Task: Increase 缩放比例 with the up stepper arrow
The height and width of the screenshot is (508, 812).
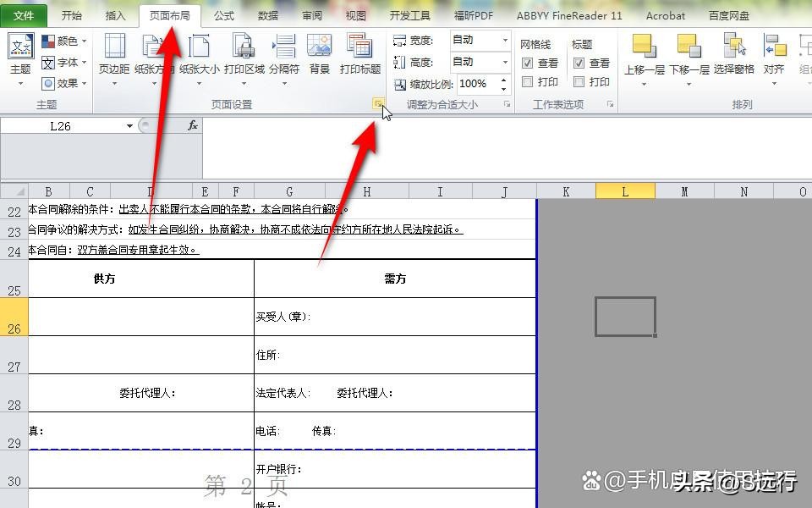Action: click(502, 78)
